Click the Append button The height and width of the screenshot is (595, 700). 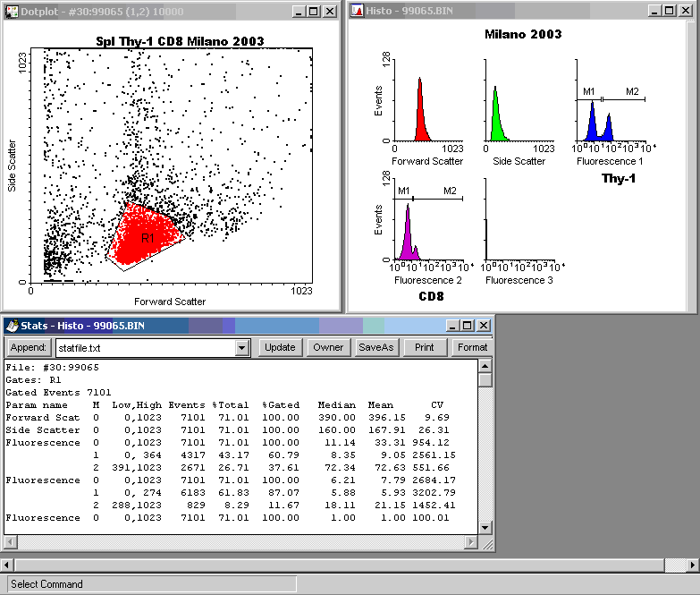[29, 347]
